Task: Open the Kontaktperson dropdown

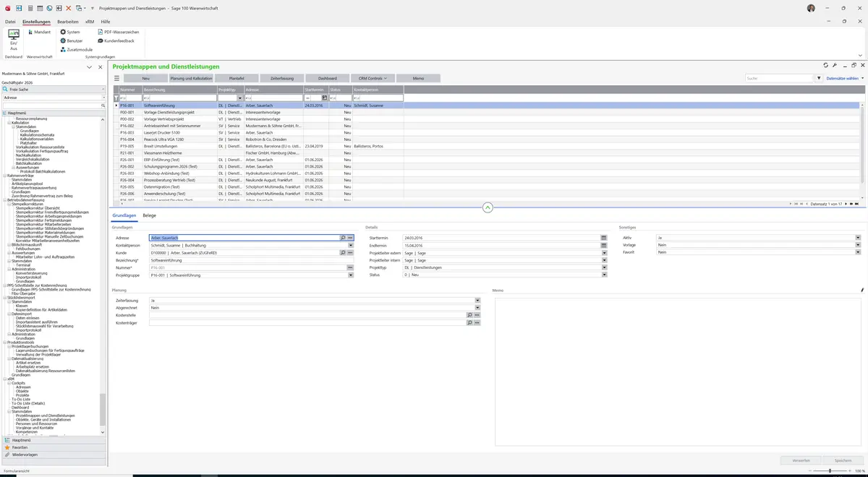Action: [350, 245]
